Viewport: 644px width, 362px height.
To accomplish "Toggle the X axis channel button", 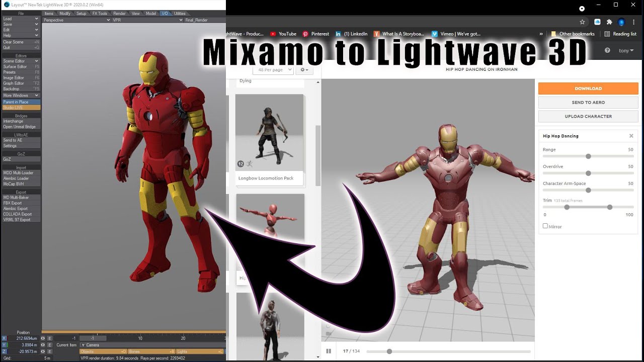I will [x=4, y=338].
